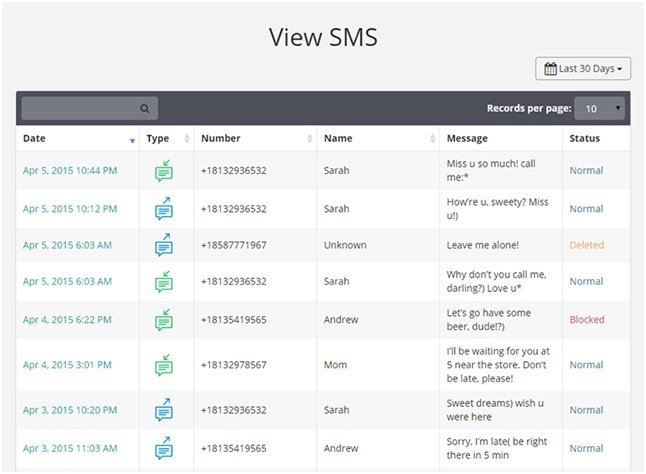
Task: Click number +18587771967
Action: tap(234, 245)
